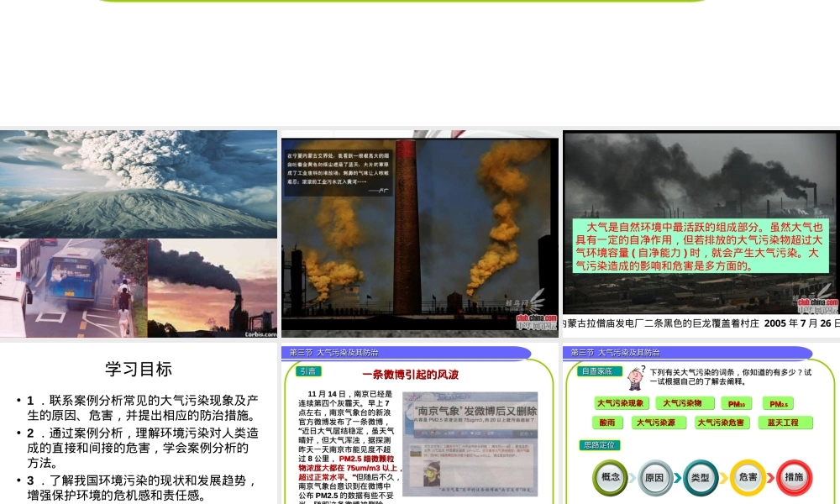Click the quoted text in the yellow smoke slide

click(x=338, y=172)
